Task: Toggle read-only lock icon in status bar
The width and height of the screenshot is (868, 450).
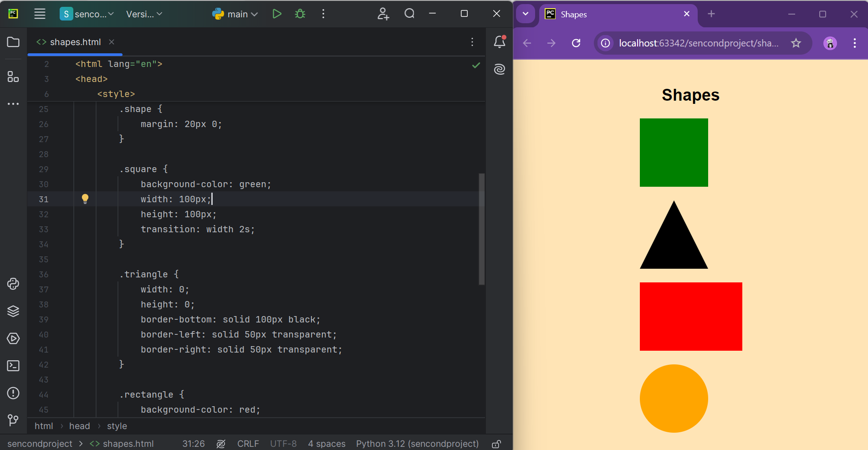Action: coord(496,444)
